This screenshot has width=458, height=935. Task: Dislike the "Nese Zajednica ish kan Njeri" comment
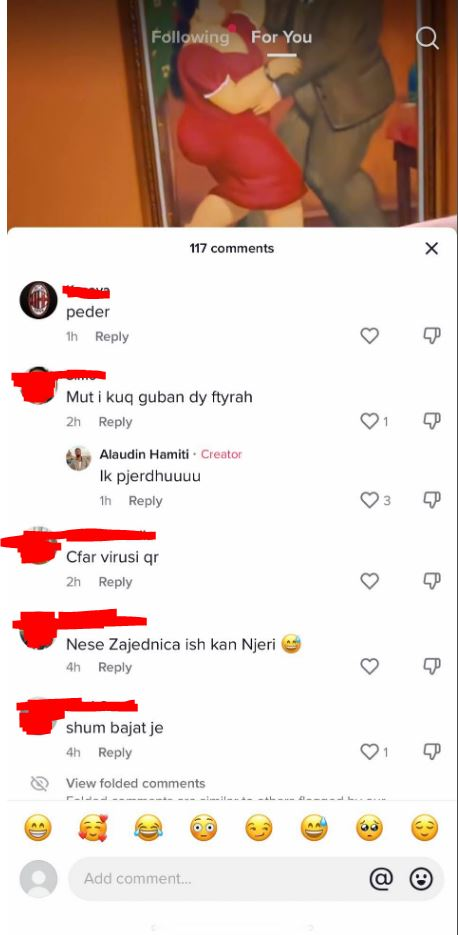432,665
